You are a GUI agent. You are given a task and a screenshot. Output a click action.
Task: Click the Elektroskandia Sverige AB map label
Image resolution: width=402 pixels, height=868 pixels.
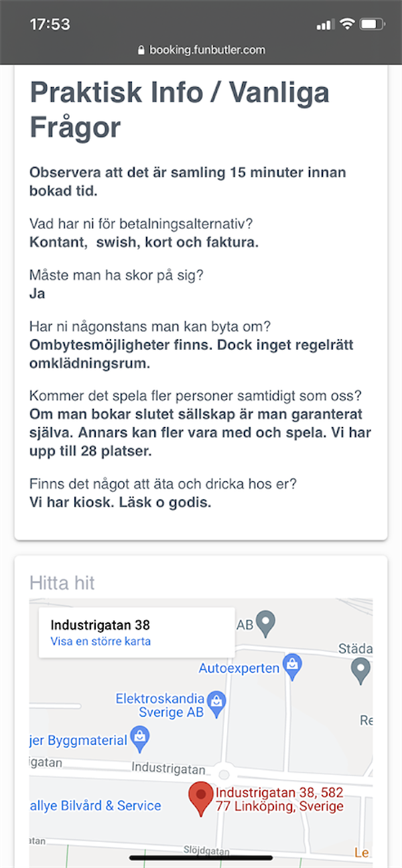click(159, 705)
